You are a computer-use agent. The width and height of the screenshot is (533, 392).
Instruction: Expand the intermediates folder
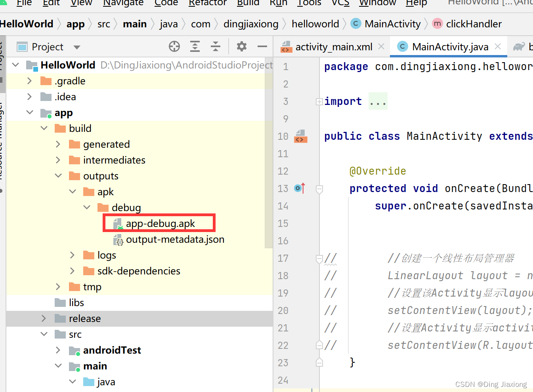58,160
